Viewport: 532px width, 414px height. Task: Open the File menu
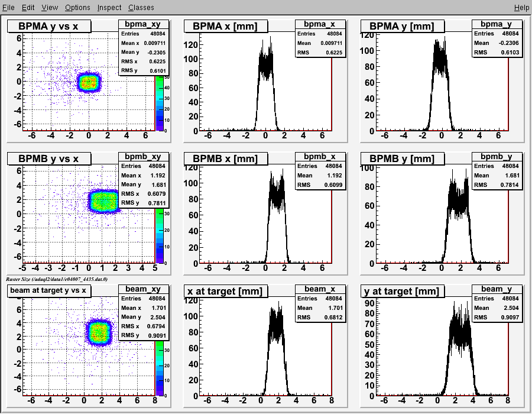[8, 7]
